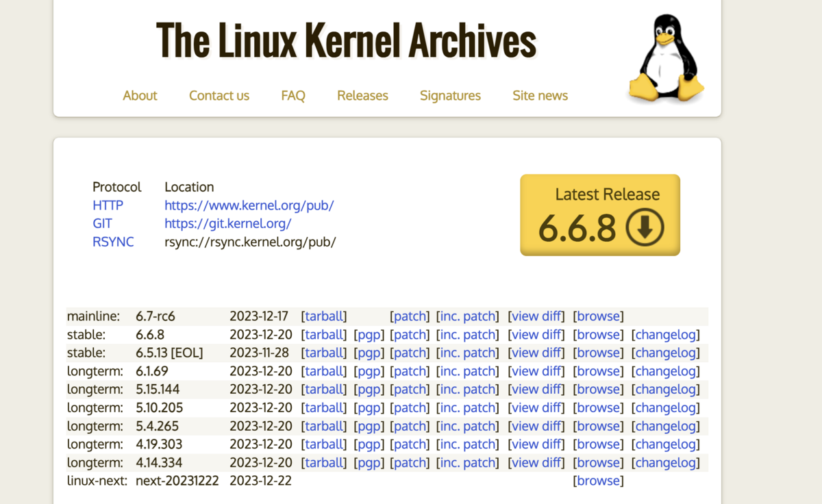View diff for 6.5.13 [EOL]
The height and width of the screenshot is (504, 822).
coord(536,353)
